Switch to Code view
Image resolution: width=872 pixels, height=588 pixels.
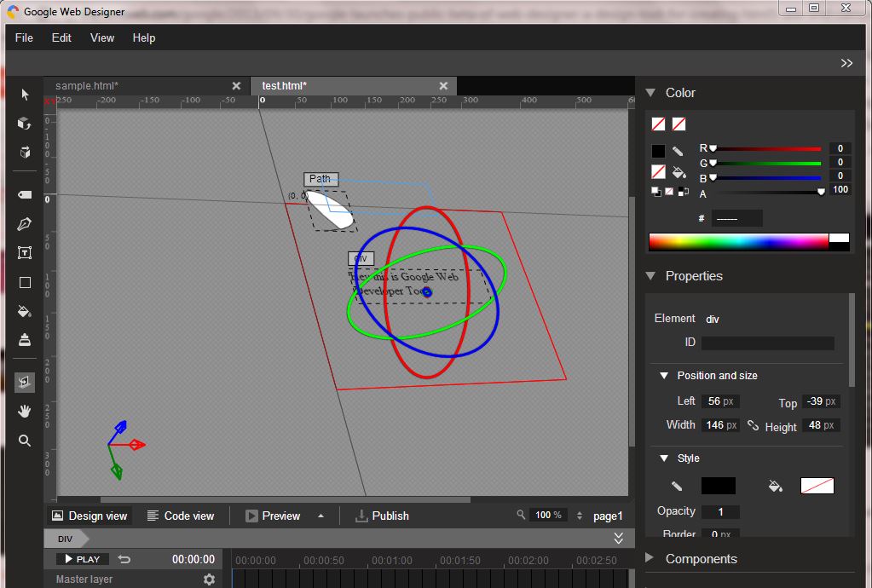[x=181, y=516]
